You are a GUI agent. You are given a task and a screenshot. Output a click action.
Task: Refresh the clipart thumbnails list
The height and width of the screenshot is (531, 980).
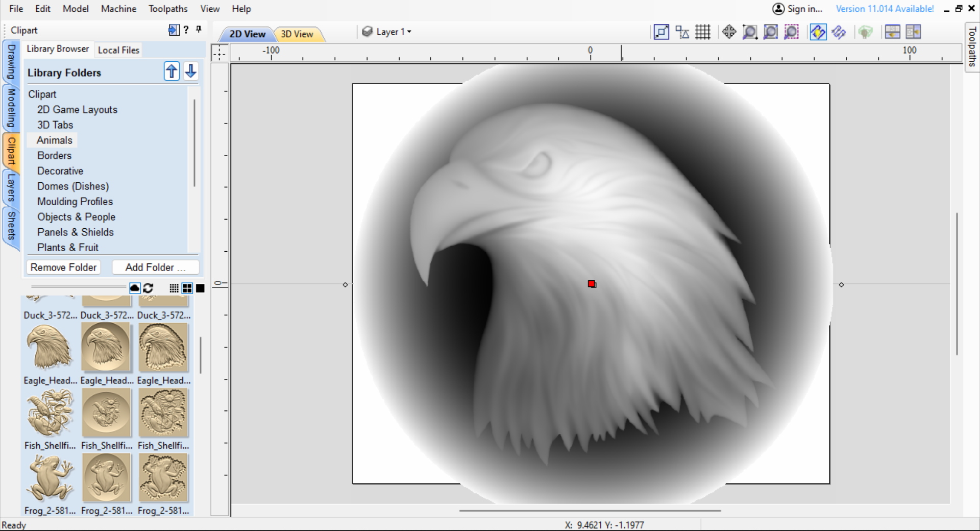tap(148, 288)
